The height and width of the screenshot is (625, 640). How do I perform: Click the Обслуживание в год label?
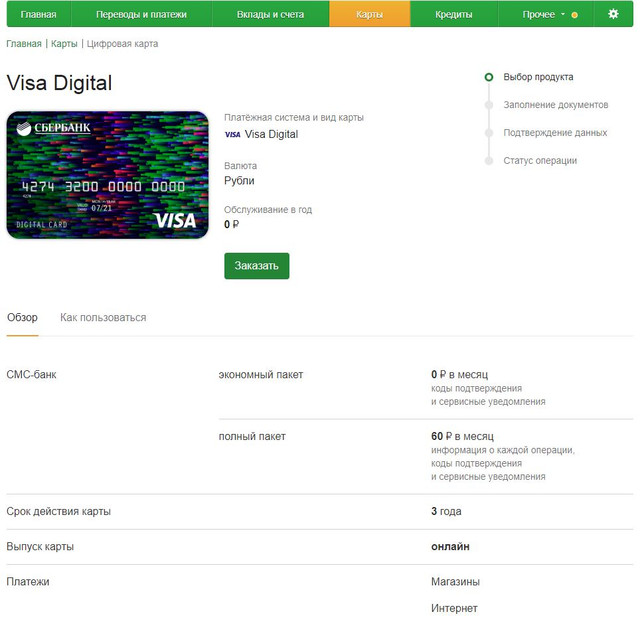click(268, 209)
